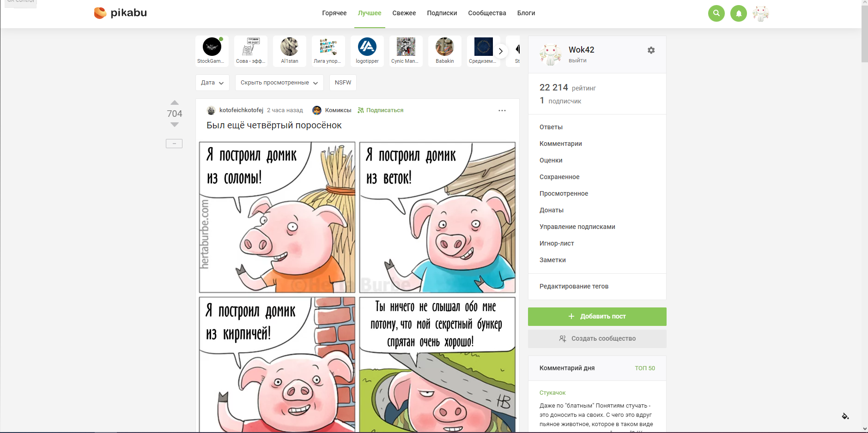Open user avatar in top bar

[761, 13]
